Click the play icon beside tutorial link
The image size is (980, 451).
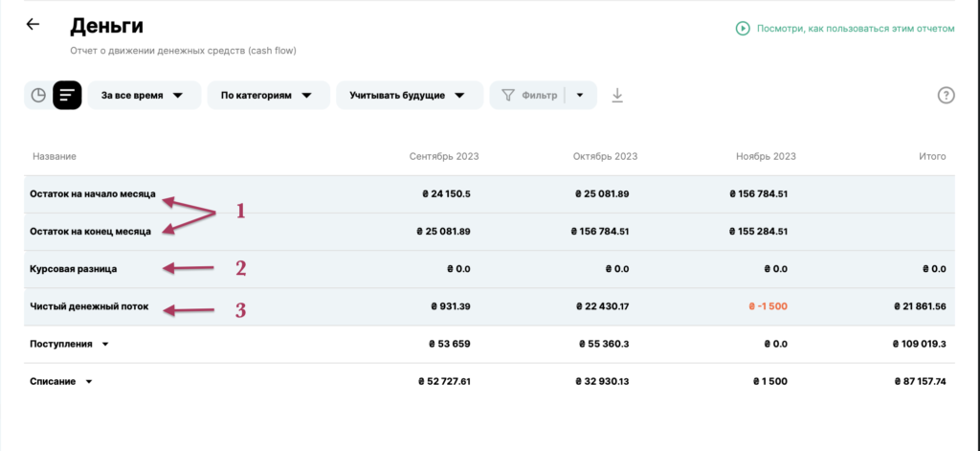743,28
